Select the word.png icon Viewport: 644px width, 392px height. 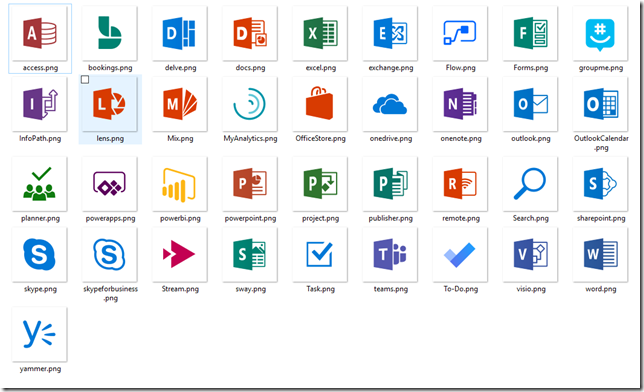point(600,254)
